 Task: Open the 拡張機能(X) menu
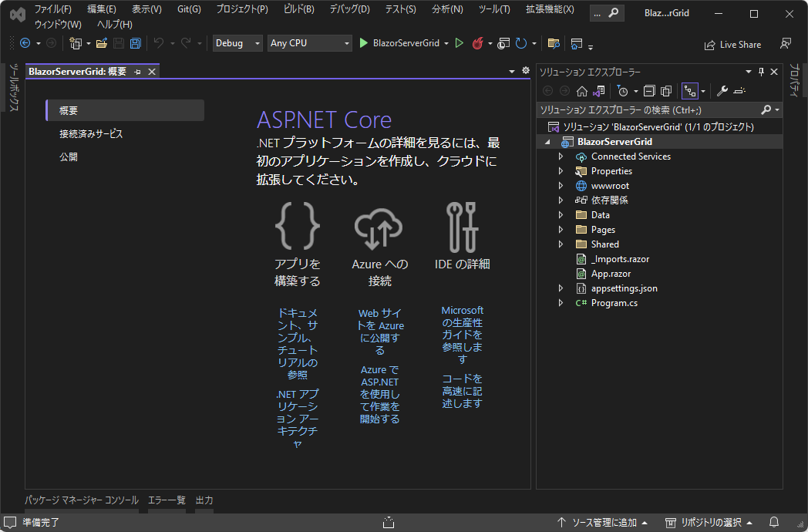(x=550, y=9)
